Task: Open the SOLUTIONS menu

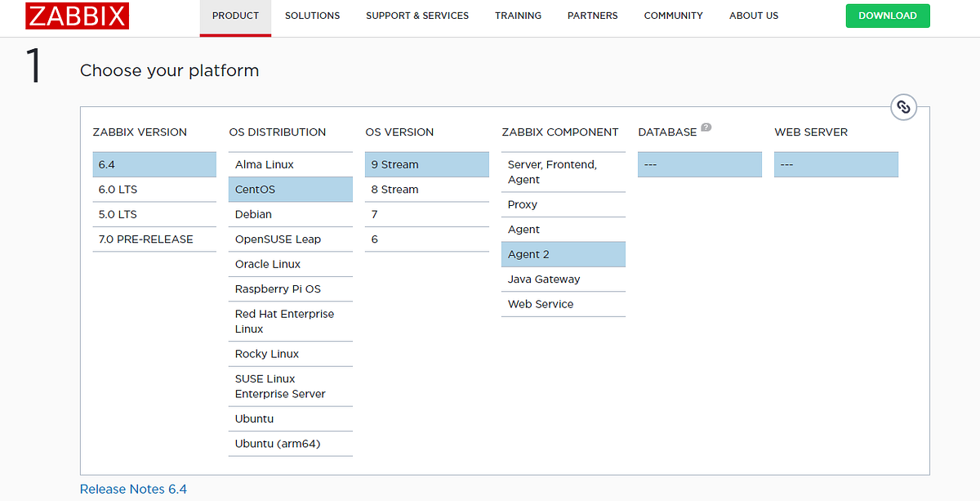Action: point(312,15)
